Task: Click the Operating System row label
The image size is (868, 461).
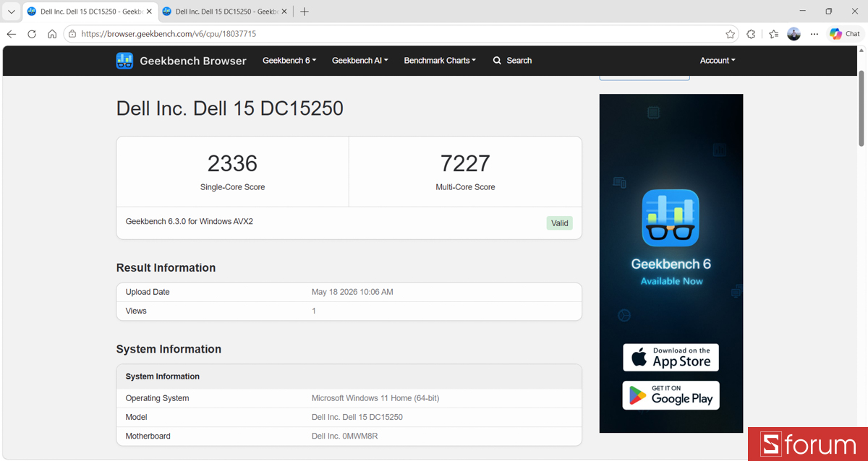Action: (x=157, y=398)
